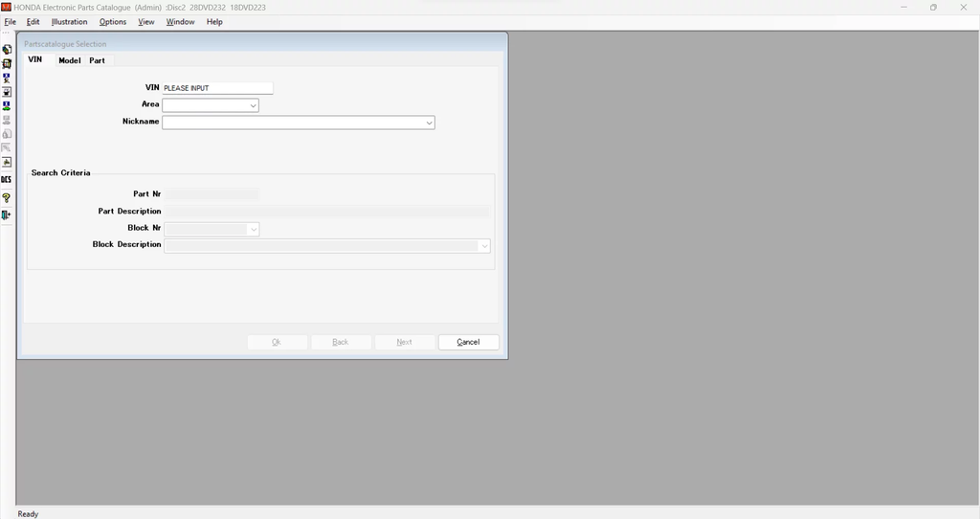Click the DCS icon in left toolbar
This screenshot has width=980, height=519.
pyautogui.click(x=7, y=179)
